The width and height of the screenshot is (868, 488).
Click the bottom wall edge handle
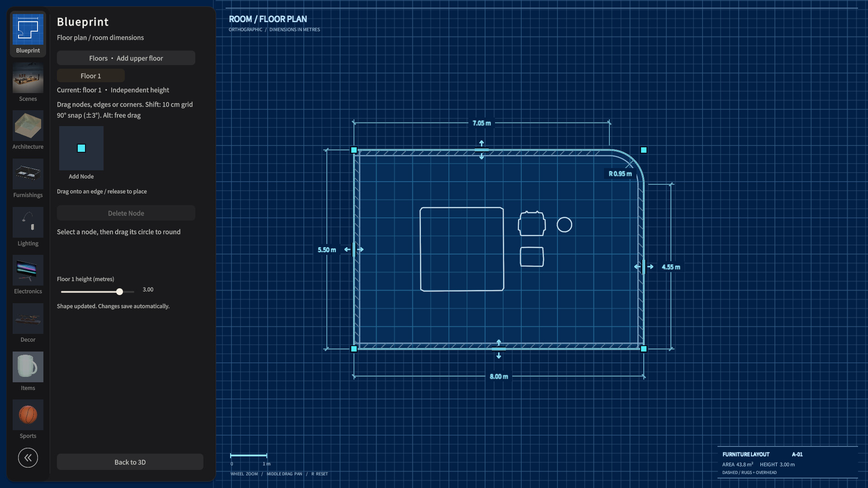click(x=499, y=349)
